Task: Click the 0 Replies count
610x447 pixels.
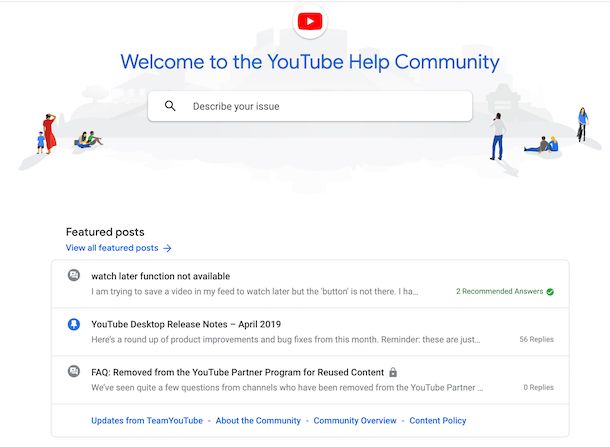Action: (538, 387)
